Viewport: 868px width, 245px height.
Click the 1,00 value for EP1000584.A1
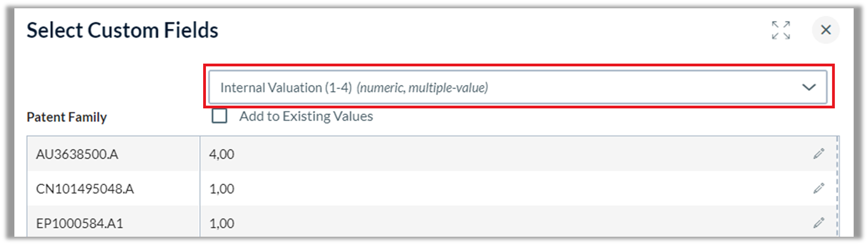[x=518, y=223]
